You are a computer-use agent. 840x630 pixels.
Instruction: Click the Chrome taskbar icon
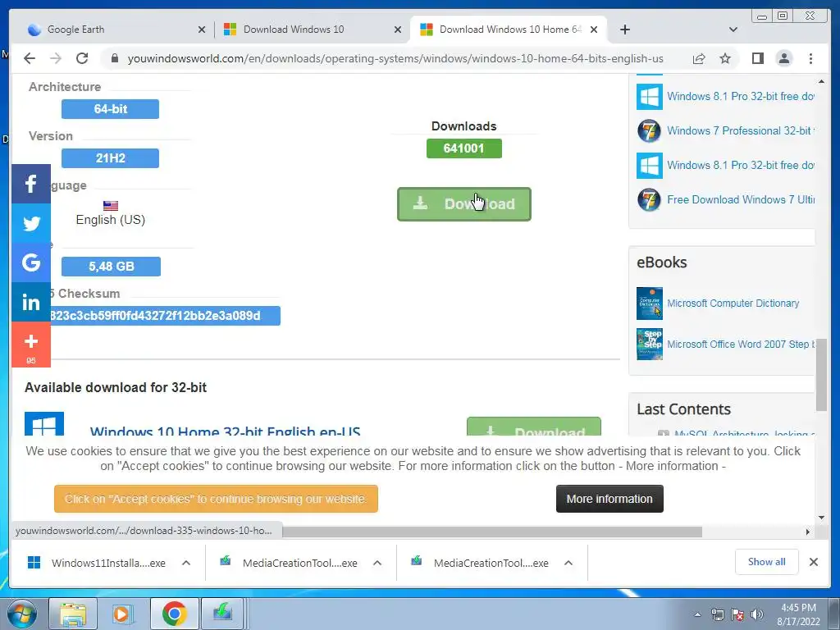tap(174, 614)
